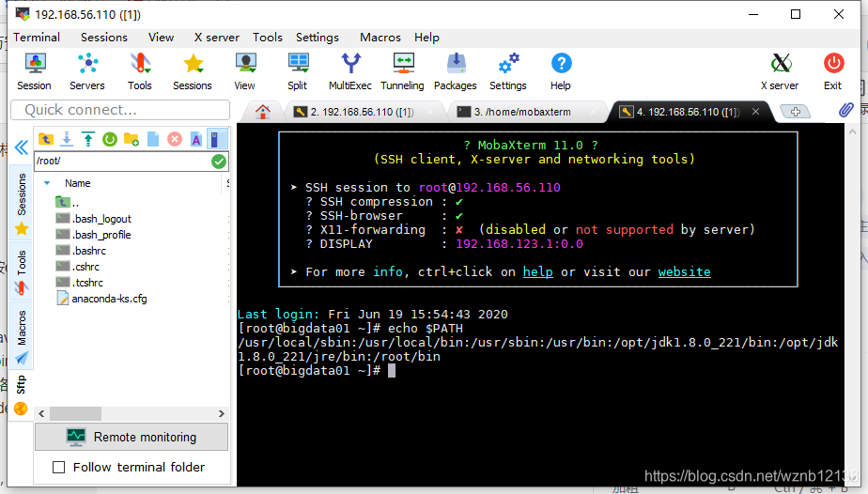
Task: Click the SFTP download arrow icon
Action: 67,139
